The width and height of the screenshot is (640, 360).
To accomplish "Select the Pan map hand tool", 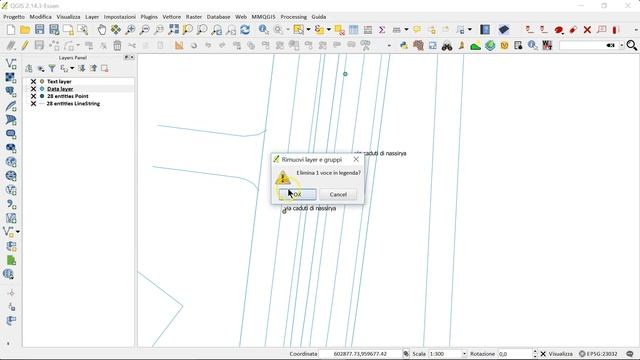I will click(x=102, y=29).
